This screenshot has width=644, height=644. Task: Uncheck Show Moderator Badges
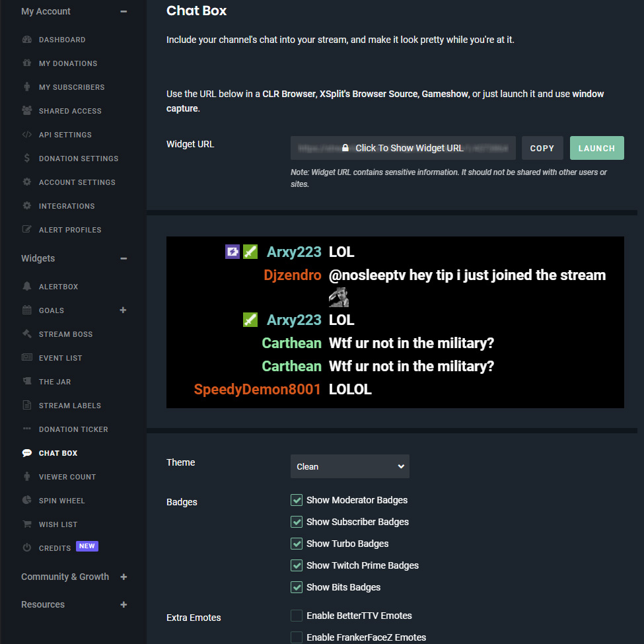point(297,500)
